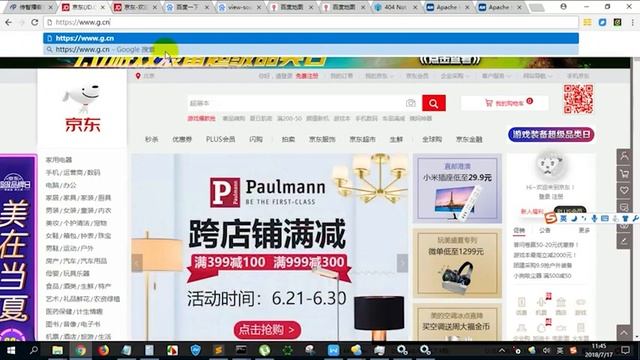The width and height of the screenshot is (640, 360).
Task: Click the yellow extension icon in the toolbar
Action: (x=587, y=22)
